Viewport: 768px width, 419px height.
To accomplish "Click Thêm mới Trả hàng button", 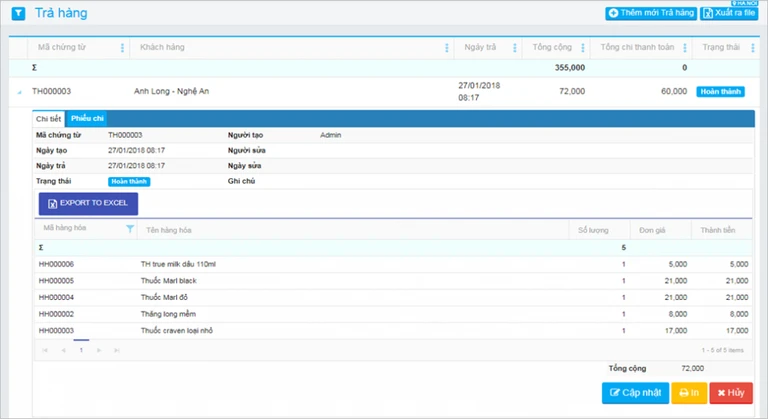I will 651,13.
